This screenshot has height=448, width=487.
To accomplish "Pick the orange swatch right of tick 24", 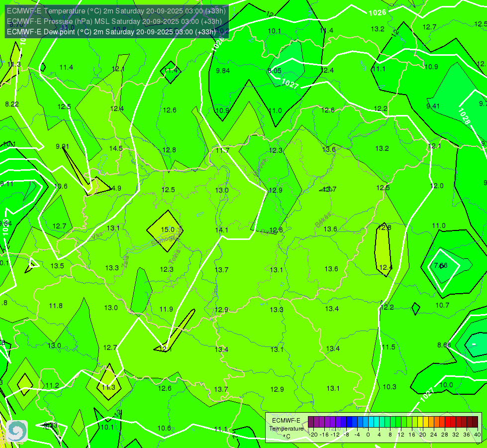I will [x=436, y=422].
